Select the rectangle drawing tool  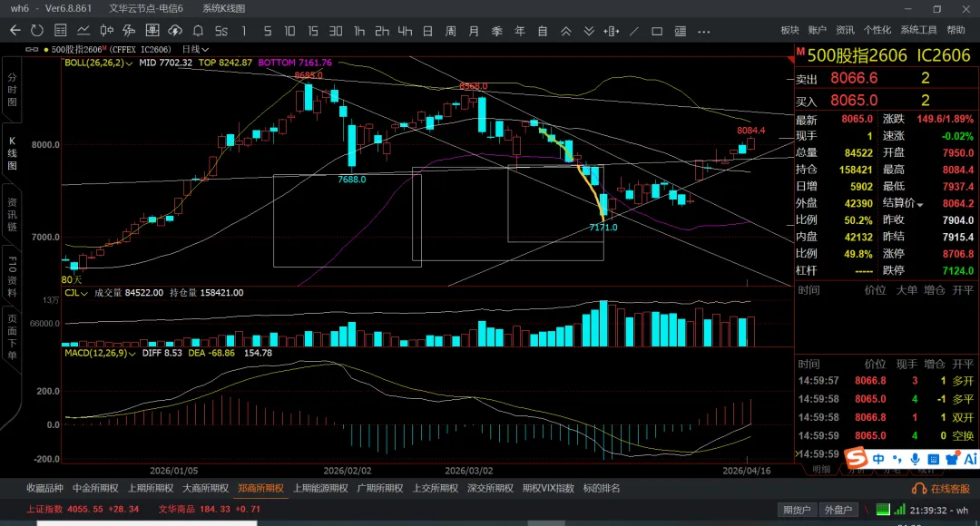[657, 31]
